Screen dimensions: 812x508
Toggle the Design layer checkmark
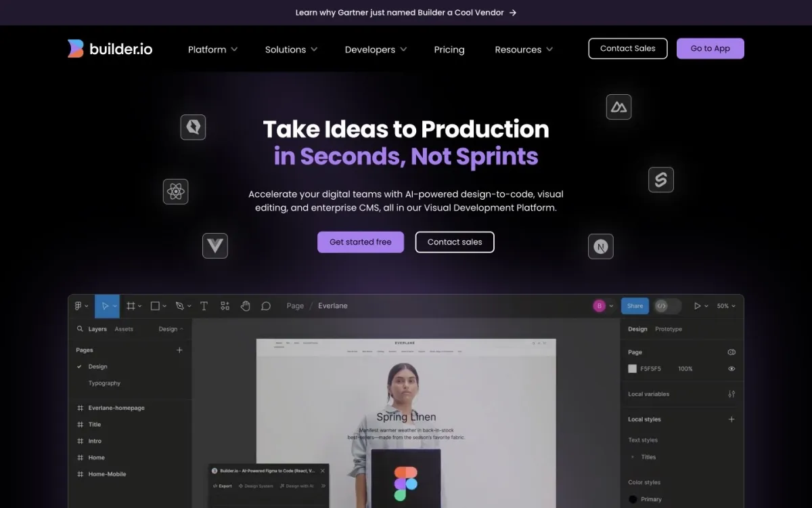[x=80, y=366]
